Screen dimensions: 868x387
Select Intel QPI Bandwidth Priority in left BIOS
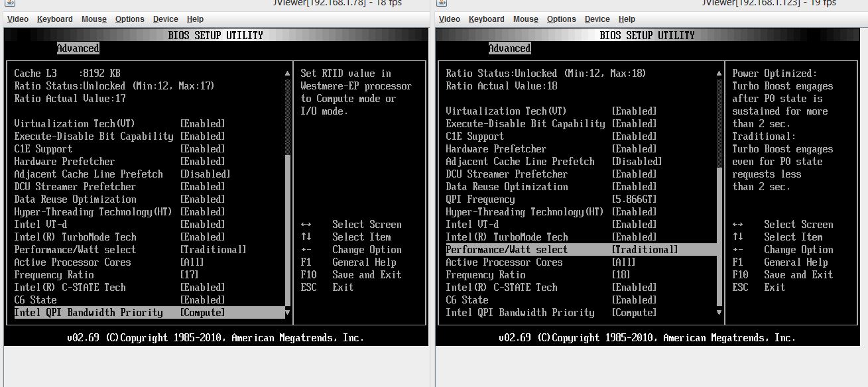pyautogui.click(x=150, y=313)
